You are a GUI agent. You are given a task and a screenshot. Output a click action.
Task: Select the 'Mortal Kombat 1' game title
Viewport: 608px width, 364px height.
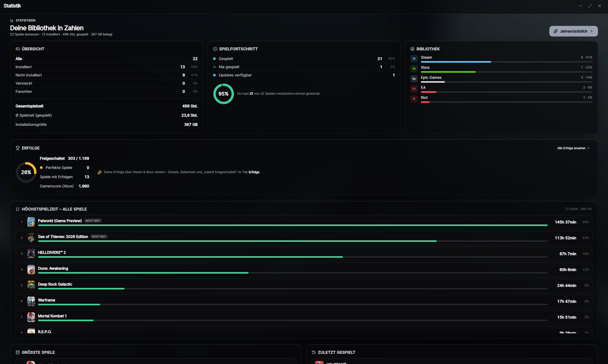click(x=52, y=316)
